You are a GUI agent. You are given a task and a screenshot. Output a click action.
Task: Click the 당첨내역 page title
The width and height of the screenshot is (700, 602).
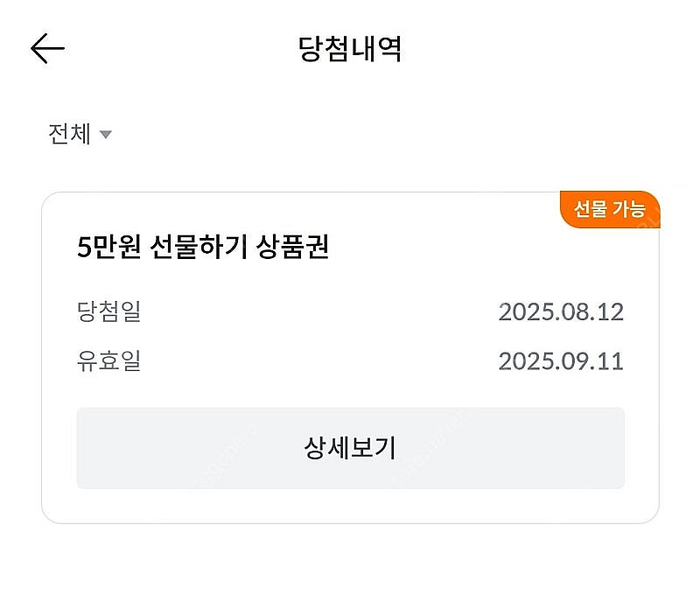pyautogui.click(x=350, y=49)
